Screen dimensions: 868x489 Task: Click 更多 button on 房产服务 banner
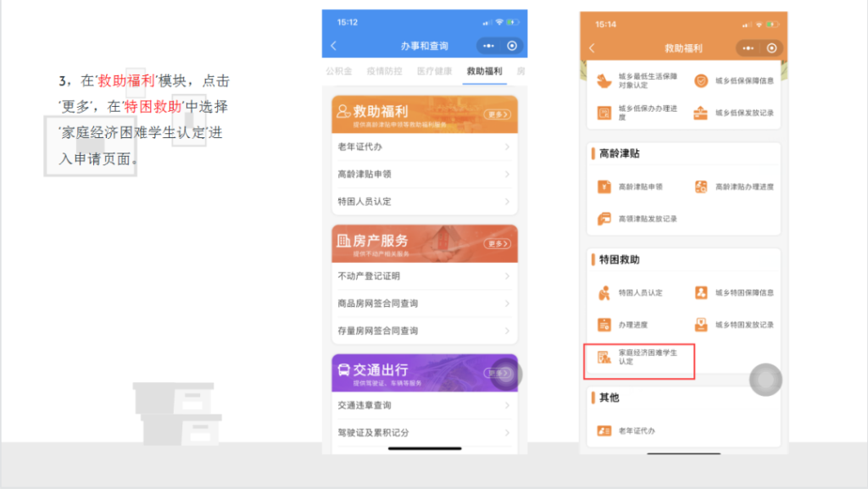pyautogui.click(x=497, y=244)
